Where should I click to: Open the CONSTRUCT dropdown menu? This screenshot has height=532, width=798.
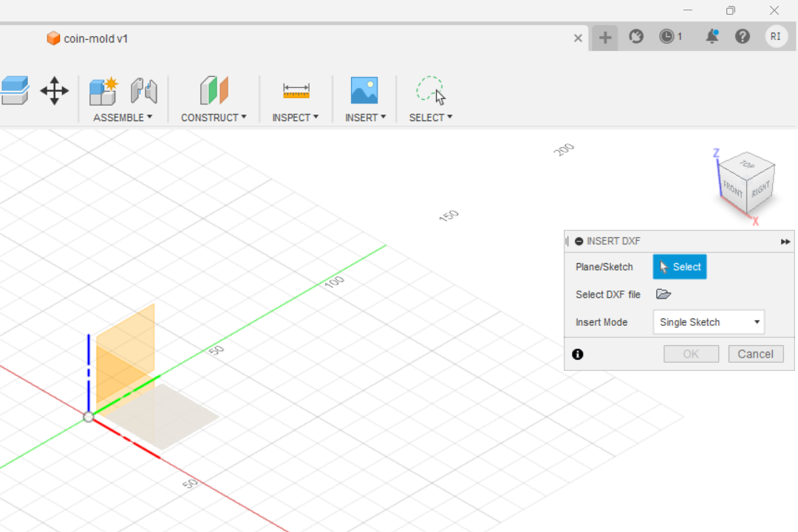tap(214, 117)
